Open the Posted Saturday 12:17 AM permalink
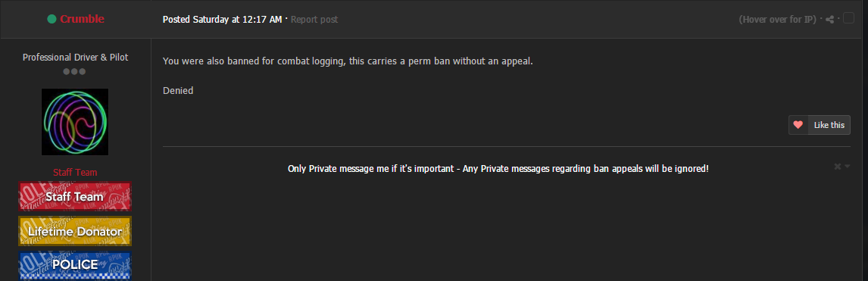This screenshot has height=281, width=868. click(223, 20)
